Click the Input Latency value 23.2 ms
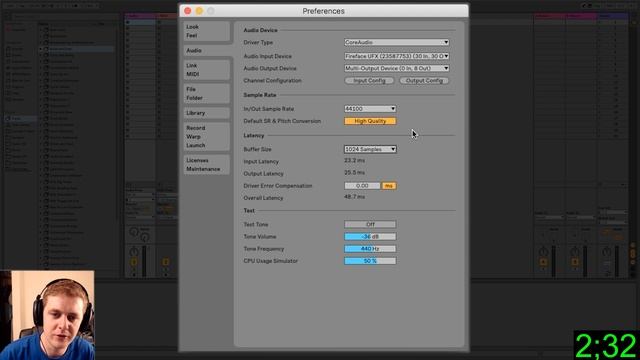Viewport: 640px width, 360px height. 354,160
